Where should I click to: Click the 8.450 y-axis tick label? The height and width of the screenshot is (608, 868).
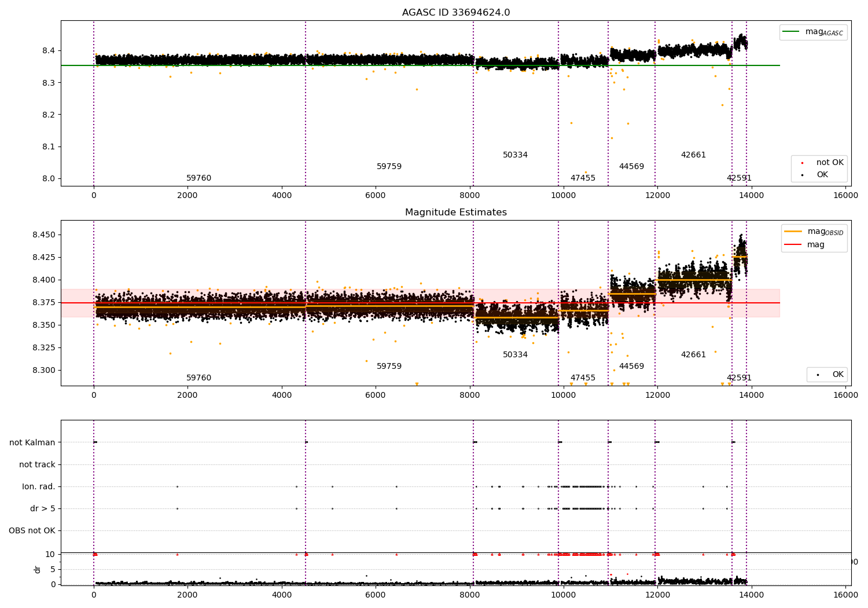tap(44, 235)
